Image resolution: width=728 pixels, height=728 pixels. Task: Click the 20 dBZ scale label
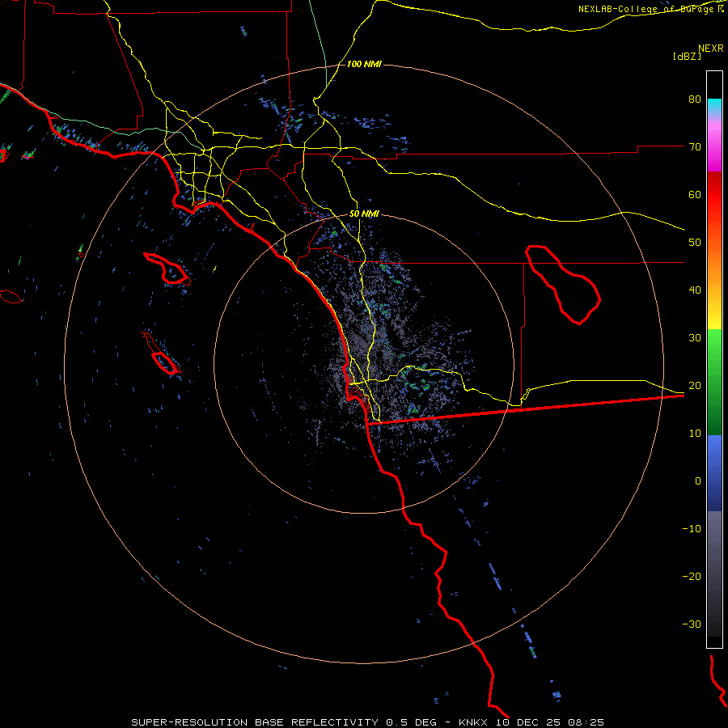695,385
